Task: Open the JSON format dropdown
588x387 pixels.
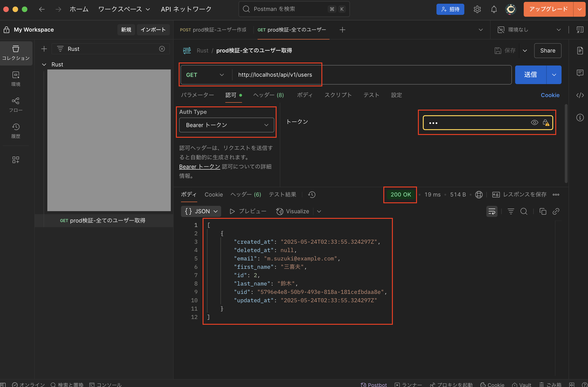Action: (x=201, y=211)
